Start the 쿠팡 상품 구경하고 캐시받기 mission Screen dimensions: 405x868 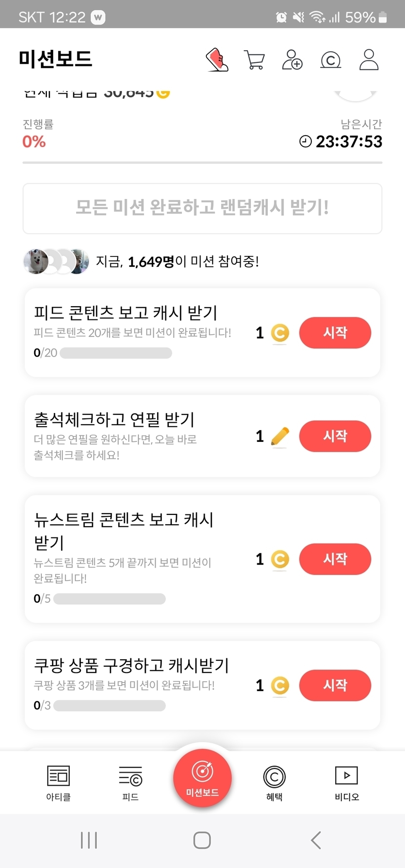tap(335, 686)
